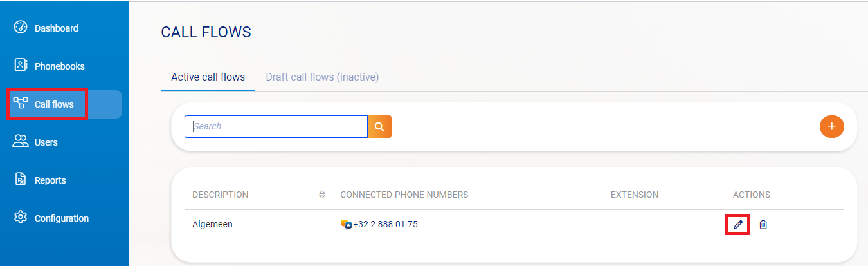The width and height of the screenshot is (868, 266).
Task: Click the orange search magnifier button
Action: point(379,127)
